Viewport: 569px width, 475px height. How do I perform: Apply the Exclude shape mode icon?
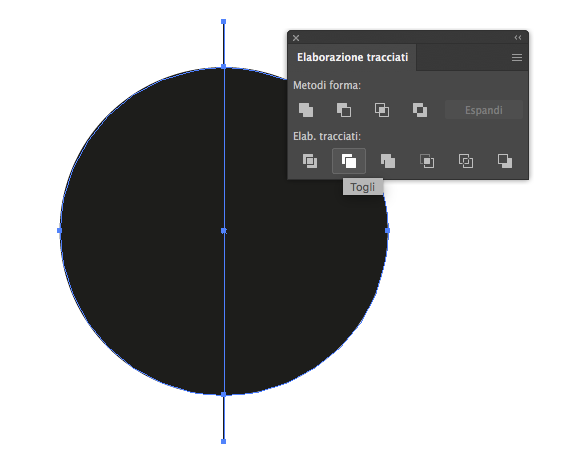pyautogui.click(x=420, y=110)
